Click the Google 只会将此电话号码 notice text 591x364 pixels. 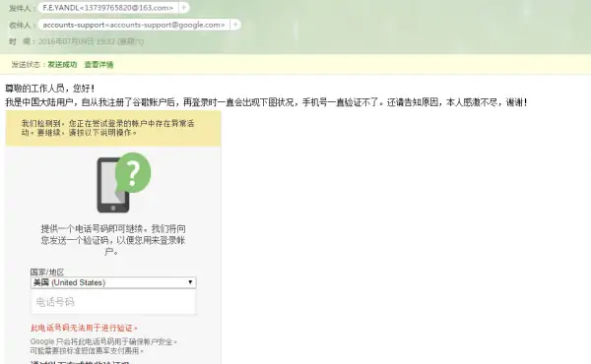(103, 341)
